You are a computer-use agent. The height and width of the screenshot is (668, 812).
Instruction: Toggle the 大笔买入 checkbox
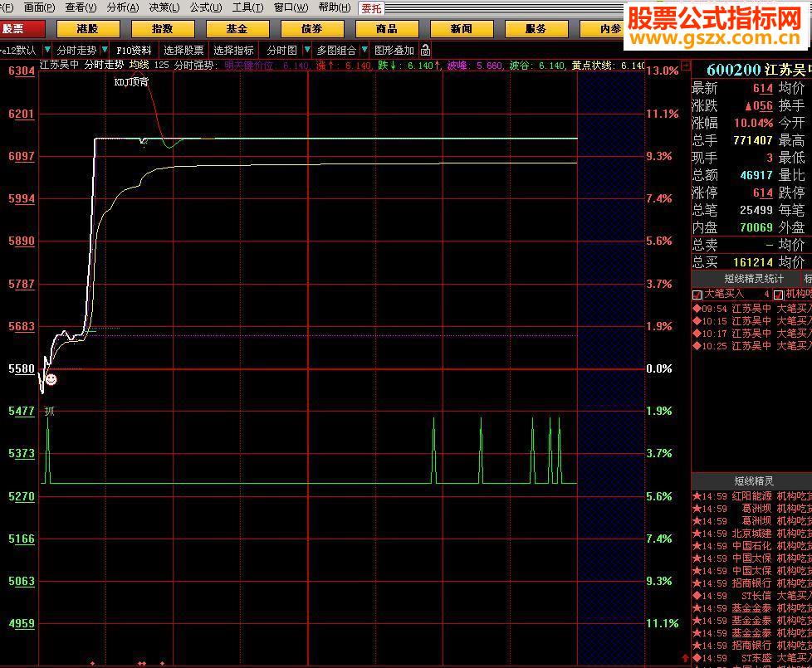(x=697, y=295)
